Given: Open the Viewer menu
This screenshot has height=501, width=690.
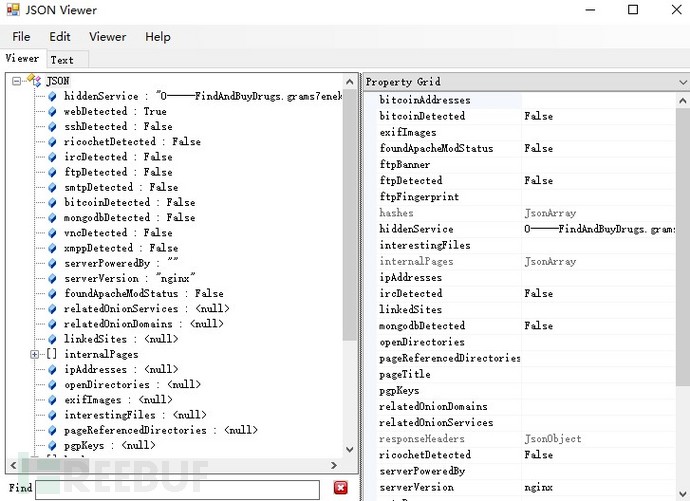Looking at the screenshot, I should 107,37.
